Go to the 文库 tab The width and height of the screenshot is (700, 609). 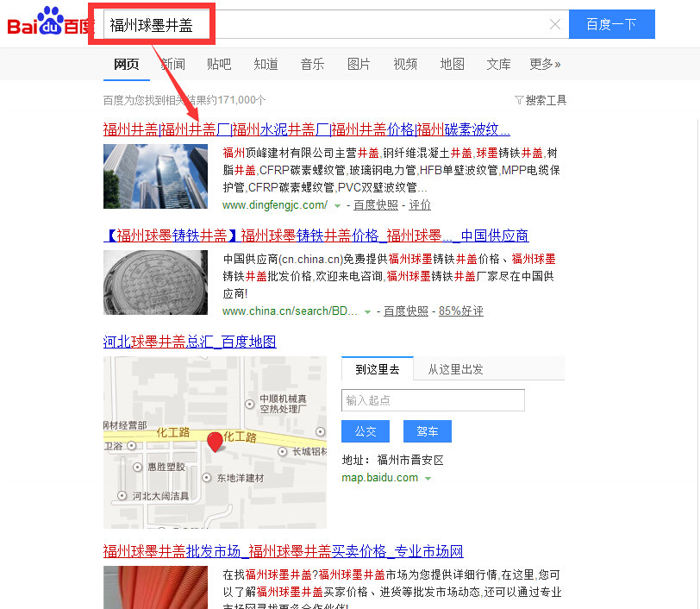pyautogui.click(x=498, y=65)
